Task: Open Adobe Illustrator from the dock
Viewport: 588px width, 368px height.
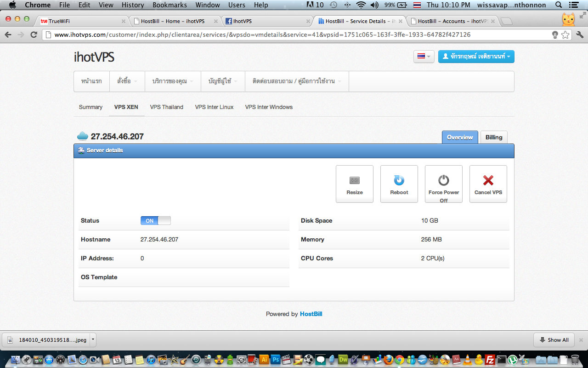Action: (x=264, y=360)
